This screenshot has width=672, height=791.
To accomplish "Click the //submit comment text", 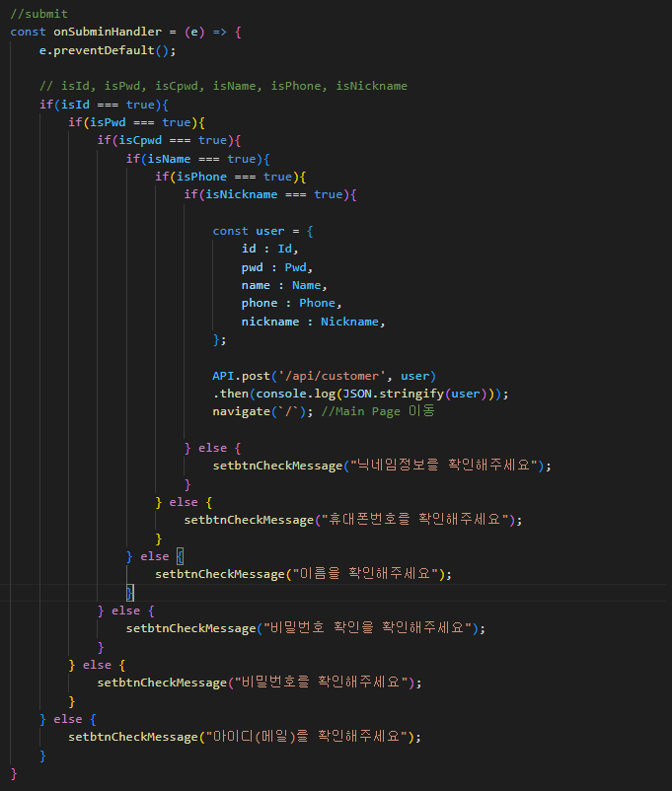I will point(38,14).
